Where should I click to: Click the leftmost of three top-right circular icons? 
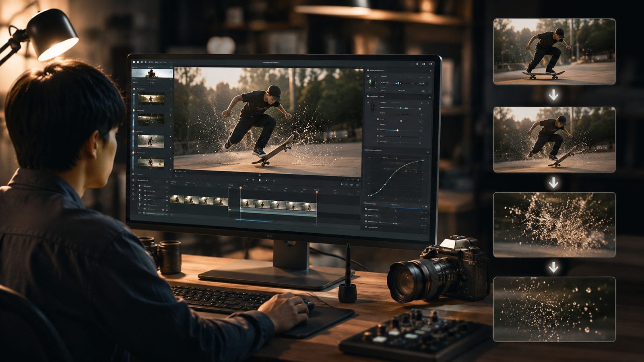pos(417,64)
